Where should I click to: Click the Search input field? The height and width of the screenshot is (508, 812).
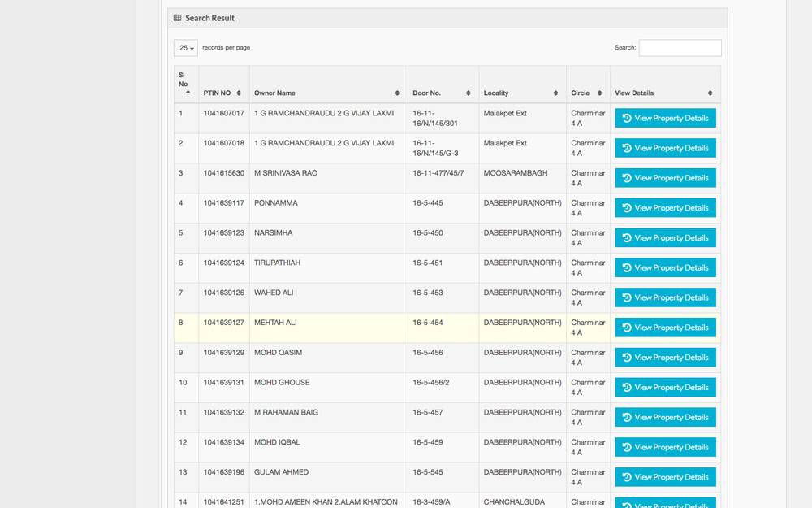click(680, 48)
